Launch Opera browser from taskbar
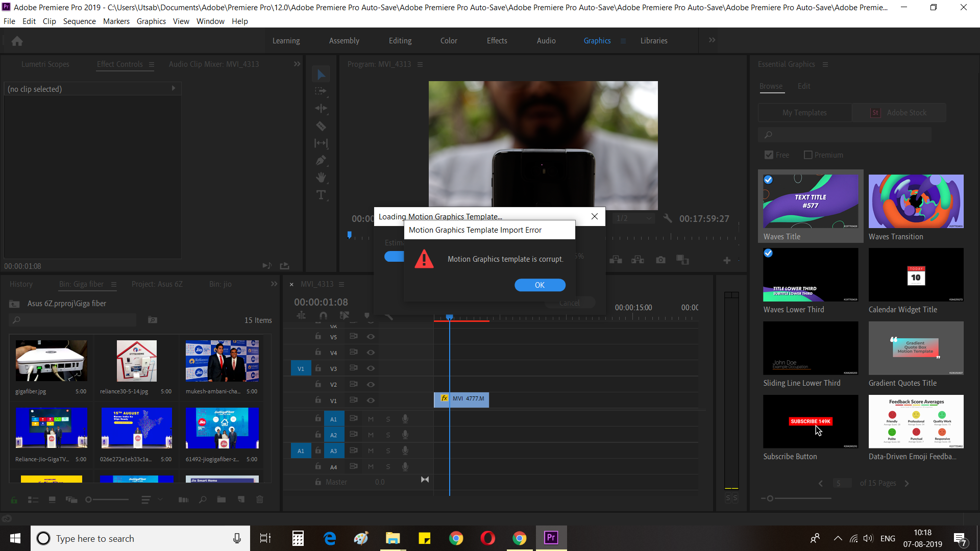The height and width of the screenshot is (551, 980). [x=487, y=538]
